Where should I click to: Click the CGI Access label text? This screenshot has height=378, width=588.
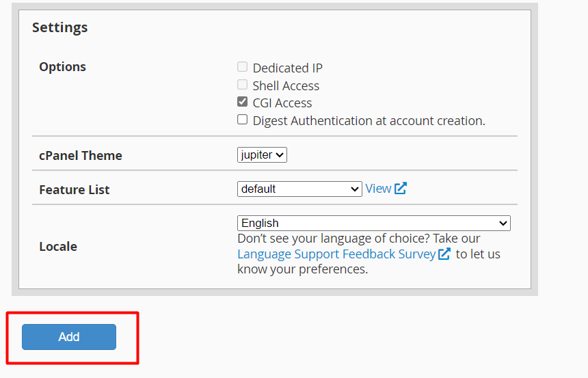(x=282, y=103)
